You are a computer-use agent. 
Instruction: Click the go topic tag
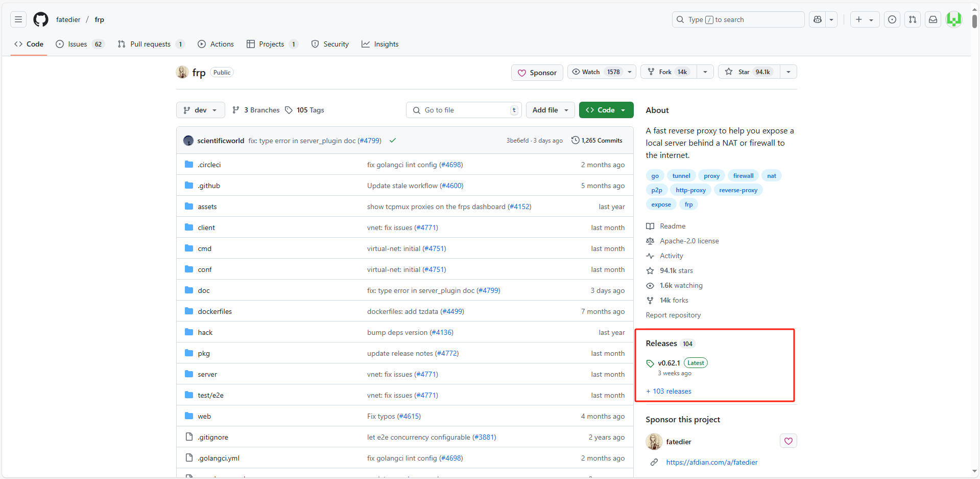[x=655, y=176]
